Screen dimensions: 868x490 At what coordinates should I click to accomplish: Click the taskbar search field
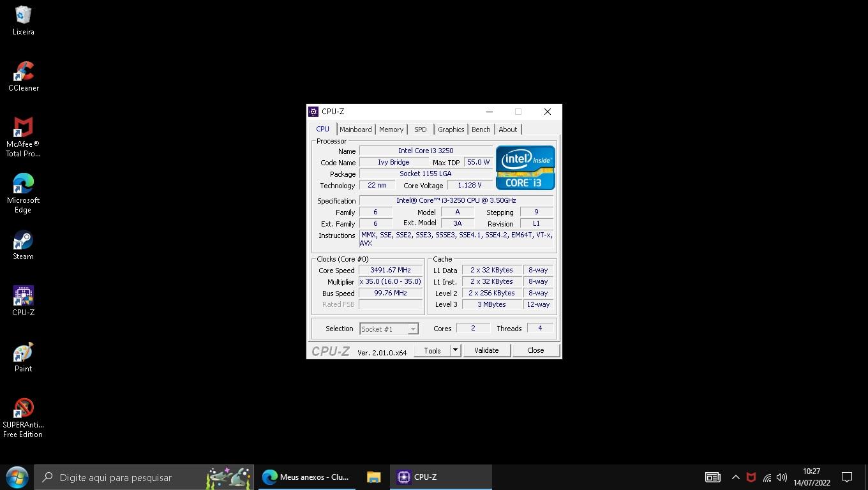click(x=144, y=477)
